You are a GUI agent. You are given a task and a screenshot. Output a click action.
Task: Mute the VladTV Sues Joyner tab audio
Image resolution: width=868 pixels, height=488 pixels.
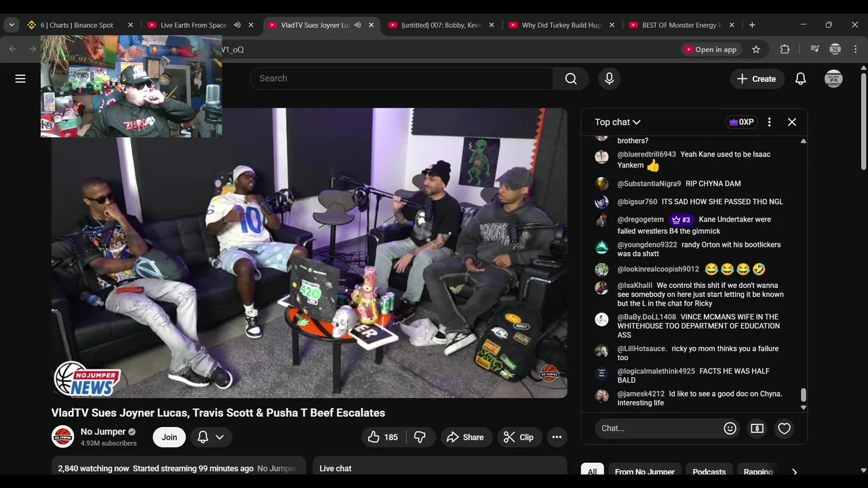(x=357, y=25)
